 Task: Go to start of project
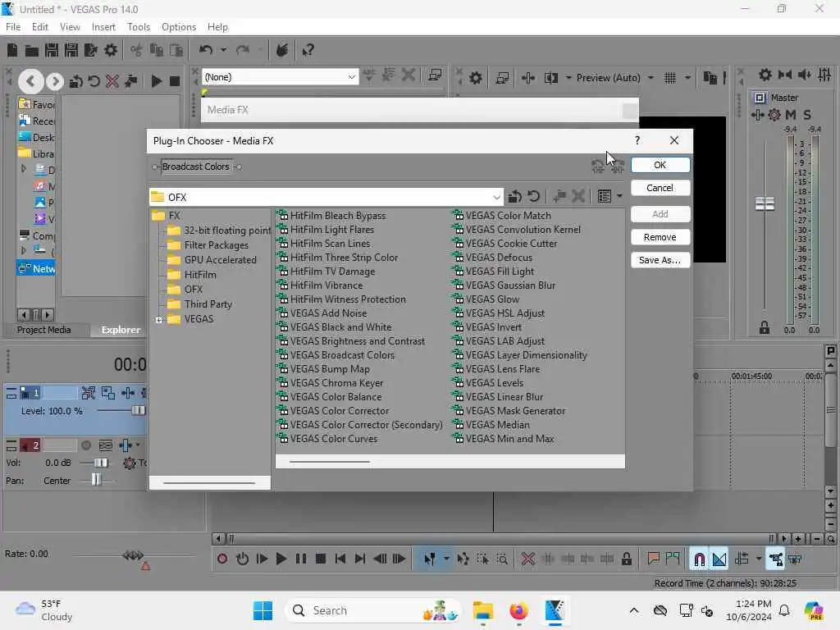pyautogui.click(x=340, y=559)
